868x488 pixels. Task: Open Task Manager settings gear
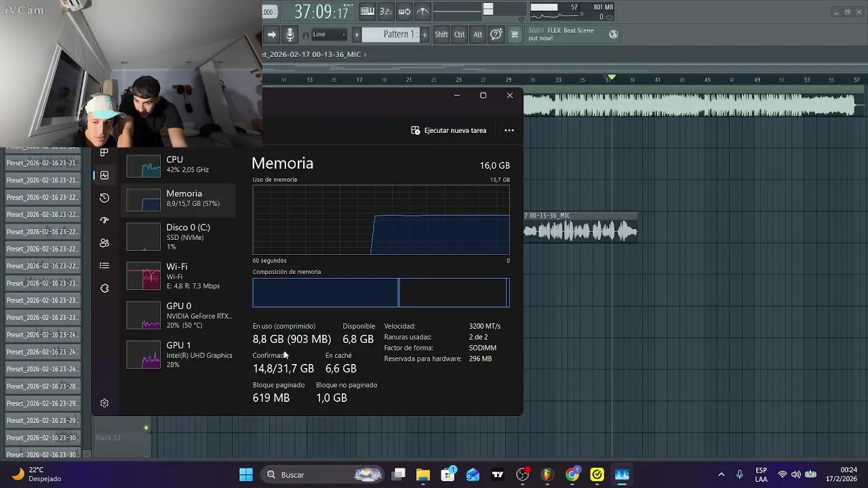(104, 403)
